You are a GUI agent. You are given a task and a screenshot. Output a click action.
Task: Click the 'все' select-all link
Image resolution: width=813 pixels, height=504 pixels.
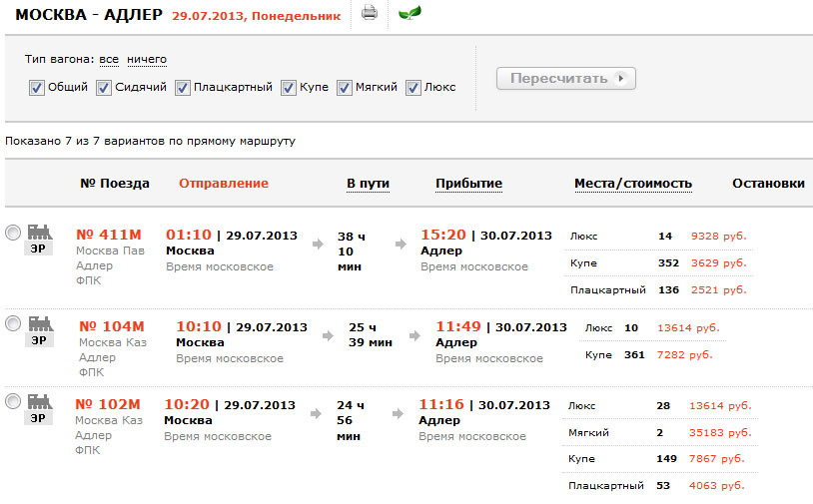[x=109, y=59]
